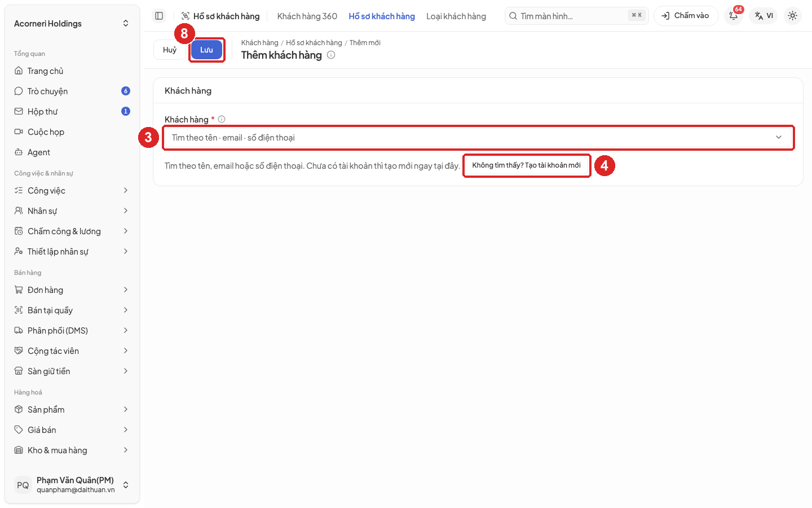
Task: Click Không tìm thấy? Tạo tài khoản mới
Action: [x=527, y=165]
